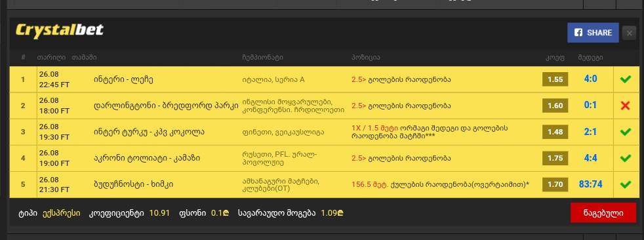Select match ინტერ ტურკუ - კპვ კოკოლა
Image resolution: width=644 pixels, height=240 pixels.
(x=149, y=132)
